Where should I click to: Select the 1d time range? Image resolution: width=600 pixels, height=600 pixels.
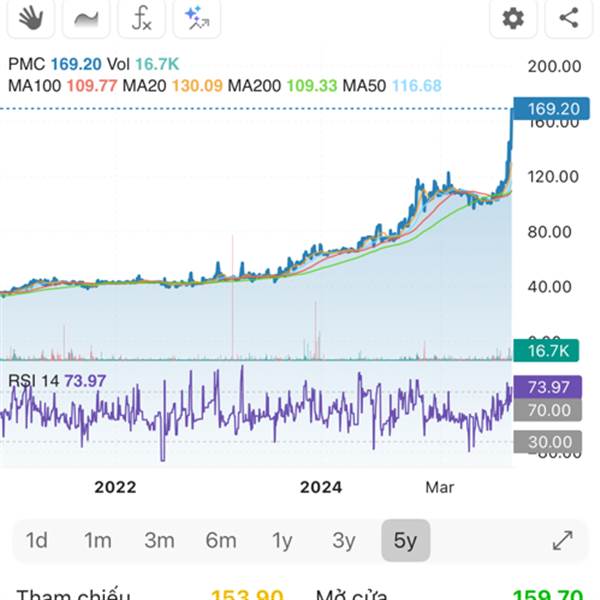coord(37,541)
